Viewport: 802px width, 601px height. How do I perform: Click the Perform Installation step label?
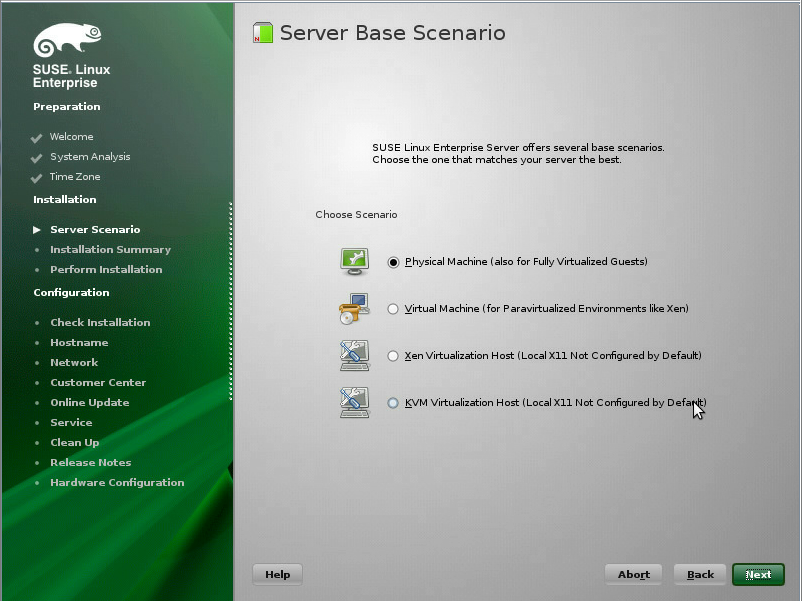106,270
